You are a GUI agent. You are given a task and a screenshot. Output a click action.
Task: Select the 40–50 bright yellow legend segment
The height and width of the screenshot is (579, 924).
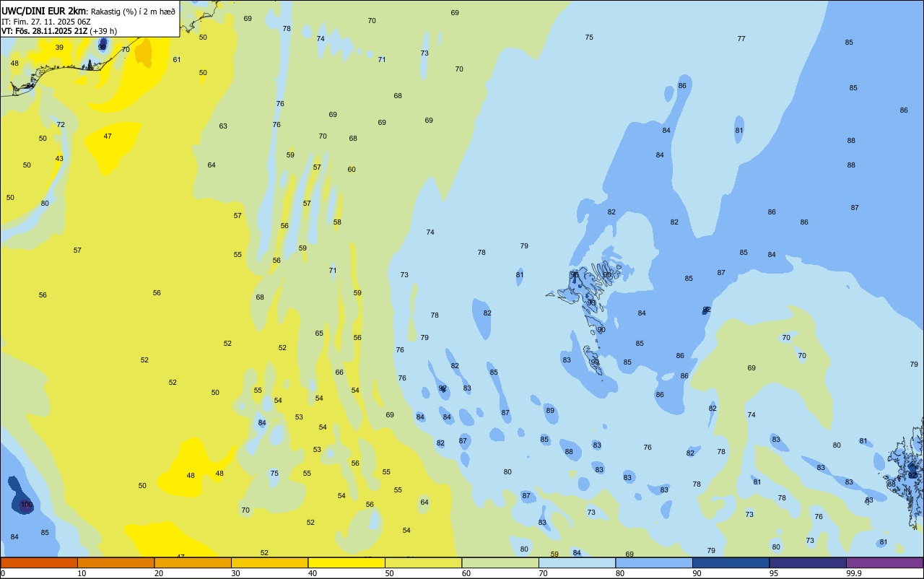point(346,562)
